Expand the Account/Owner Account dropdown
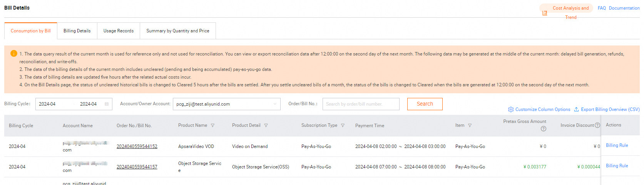Viewport: 644px width, 185px height. click(275, 104)
